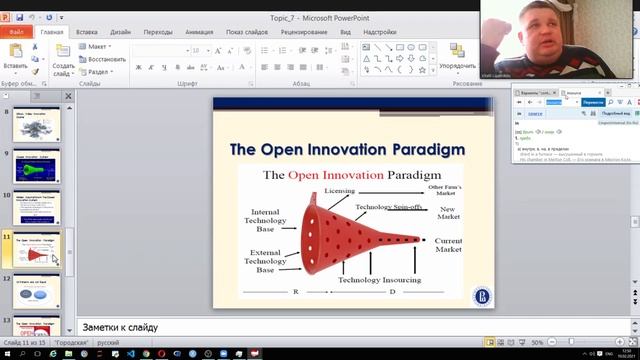
Task: Toggle Strikethrough (abc) formatting
Action: tap(190, 67)
